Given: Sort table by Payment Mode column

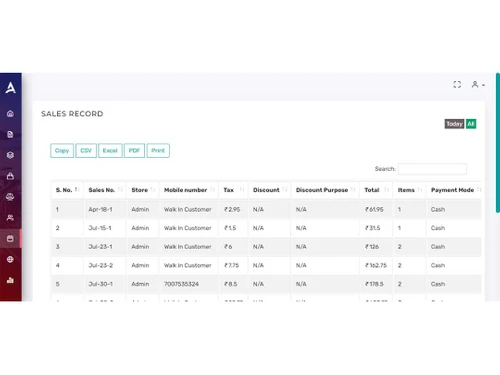Looking at the screenshot, I should 454,190.
